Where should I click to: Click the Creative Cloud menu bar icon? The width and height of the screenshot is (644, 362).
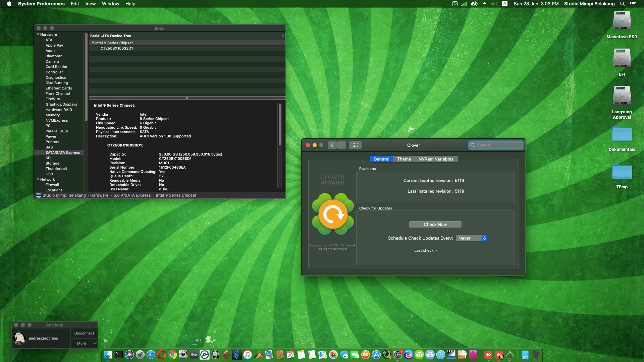pos(474,4)
